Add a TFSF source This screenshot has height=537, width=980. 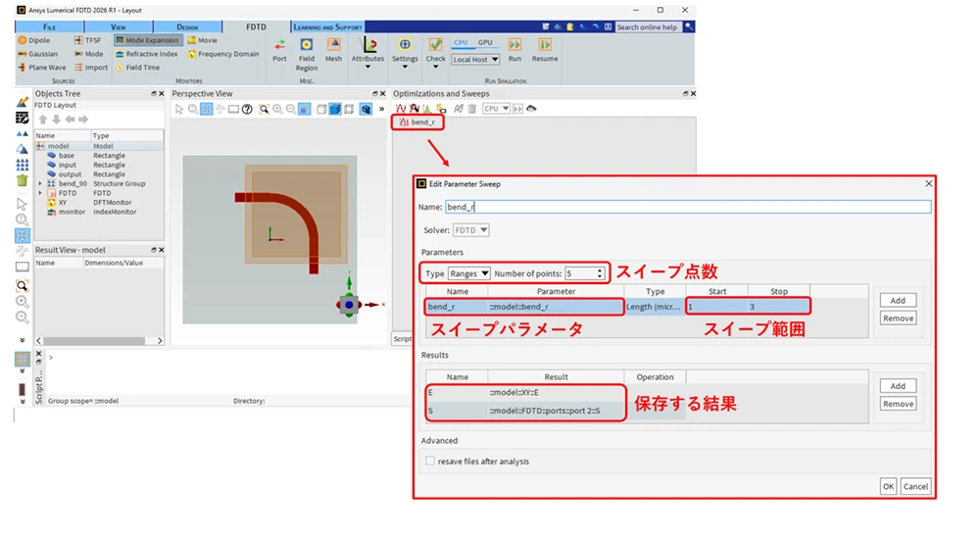click(87, 40)
